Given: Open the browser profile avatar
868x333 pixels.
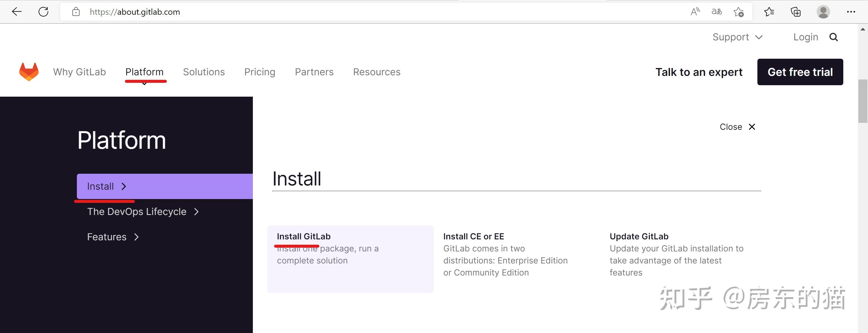Looking at the screenshot, I should (x=823, y=12).
